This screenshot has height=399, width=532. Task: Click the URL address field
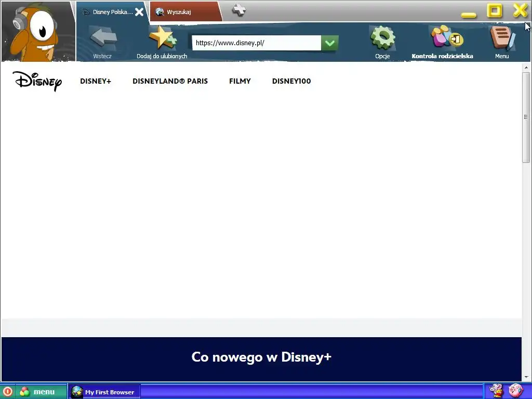pyautogui.click(x=257, y=43)
